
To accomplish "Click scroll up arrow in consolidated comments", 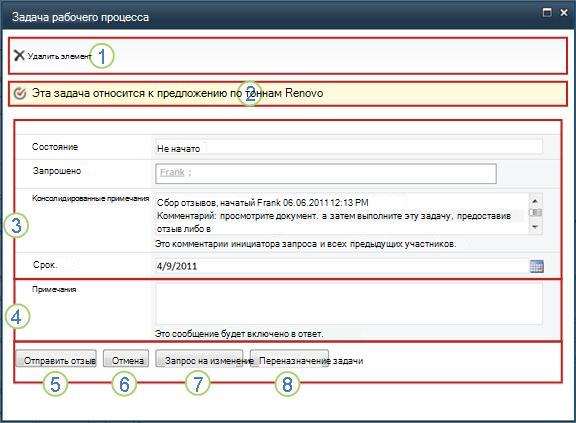I will tap(535, 200).
